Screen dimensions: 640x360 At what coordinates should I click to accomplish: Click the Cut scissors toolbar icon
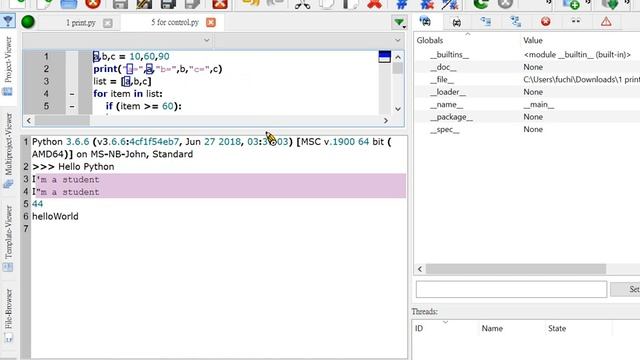pos(302,4)
